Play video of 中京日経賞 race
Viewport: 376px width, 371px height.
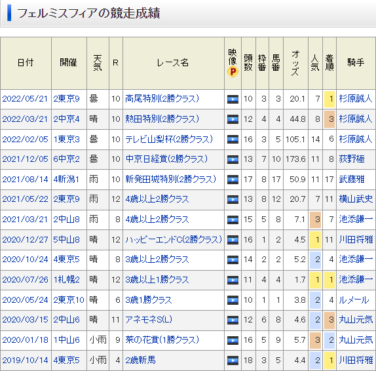tap(233, 159)
